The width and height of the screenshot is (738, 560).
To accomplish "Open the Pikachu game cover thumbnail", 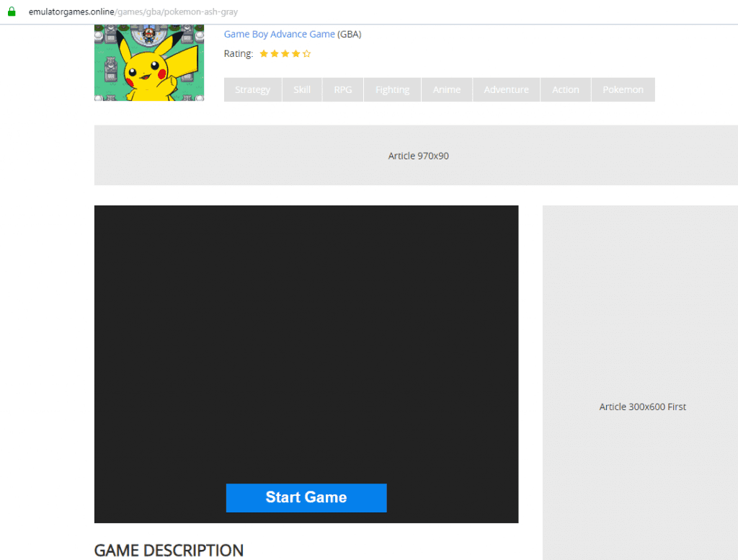I will 149,63.
